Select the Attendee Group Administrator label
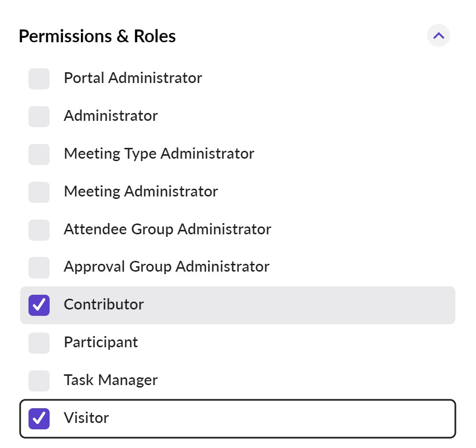 167,229
